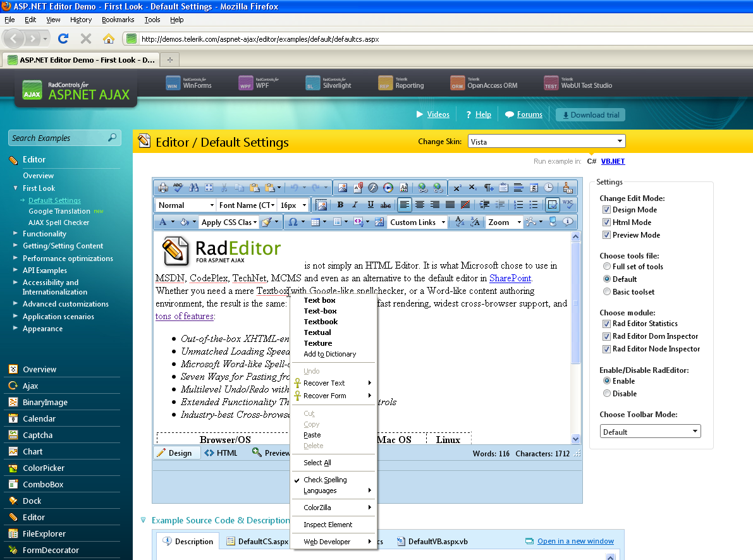Center align the text
The image size is (753, 560).
click(x=420, y=205)
